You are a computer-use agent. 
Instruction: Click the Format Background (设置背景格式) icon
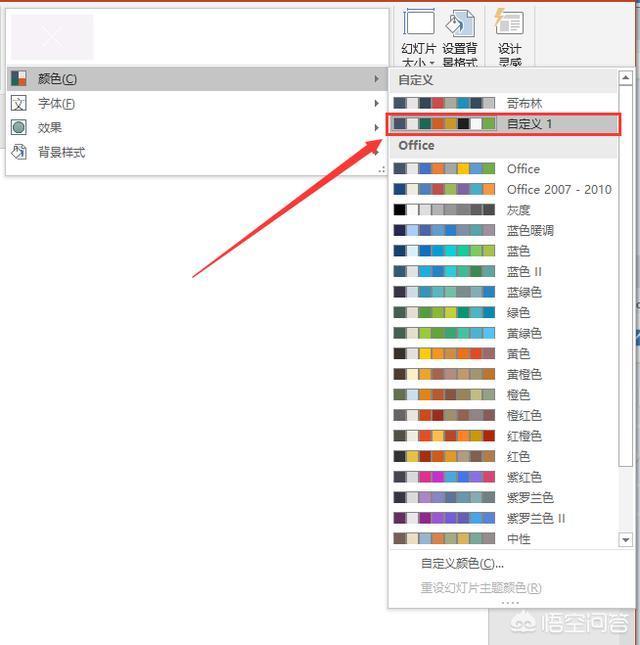click(x=460, y=23)
